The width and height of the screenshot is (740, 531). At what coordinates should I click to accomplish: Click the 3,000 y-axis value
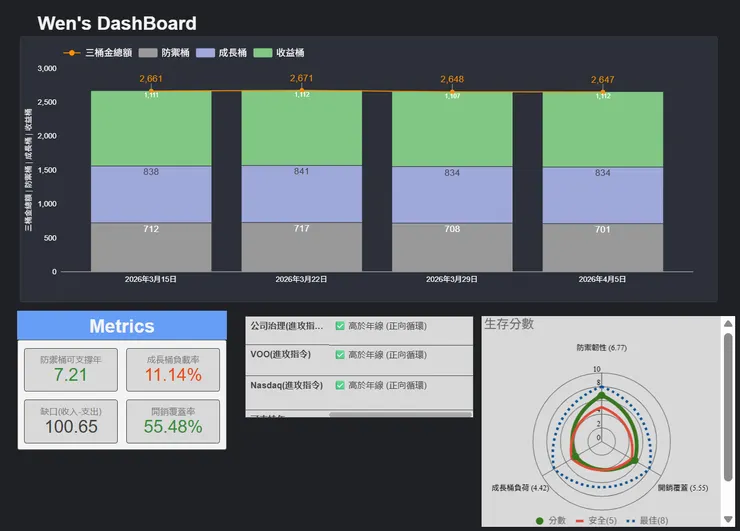[47, 68]
